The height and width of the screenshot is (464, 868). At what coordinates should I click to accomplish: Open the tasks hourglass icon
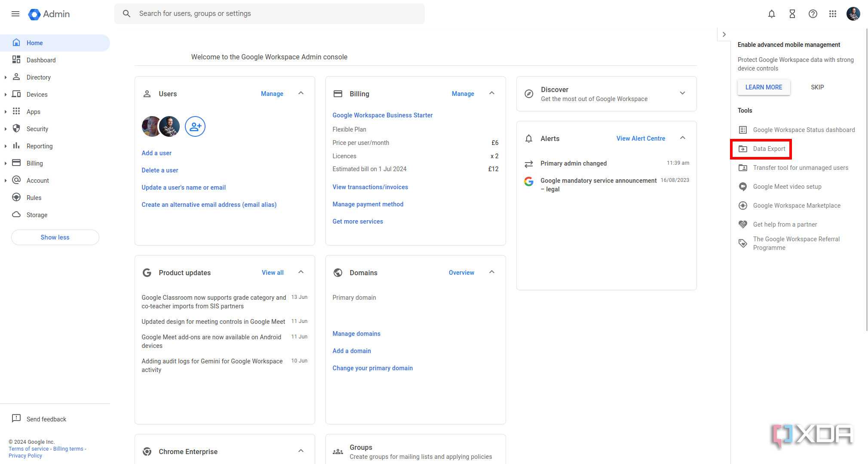pos(792,14)
